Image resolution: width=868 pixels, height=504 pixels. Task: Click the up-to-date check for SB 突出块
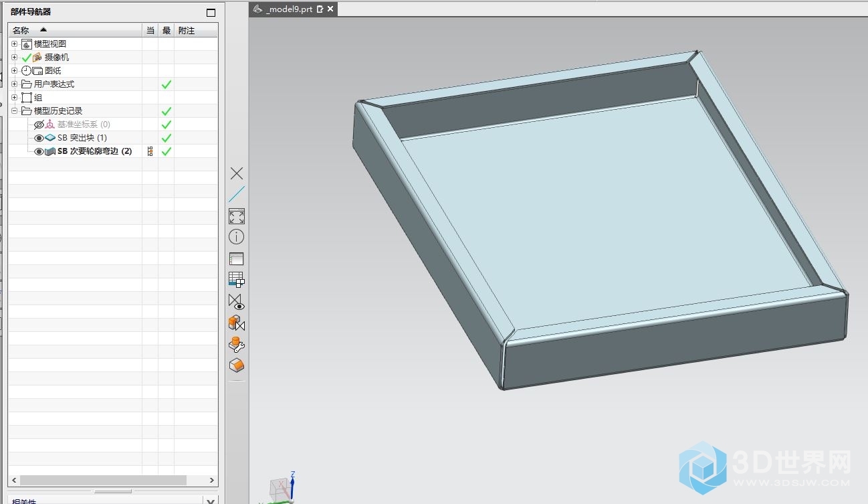coord(167,138)
